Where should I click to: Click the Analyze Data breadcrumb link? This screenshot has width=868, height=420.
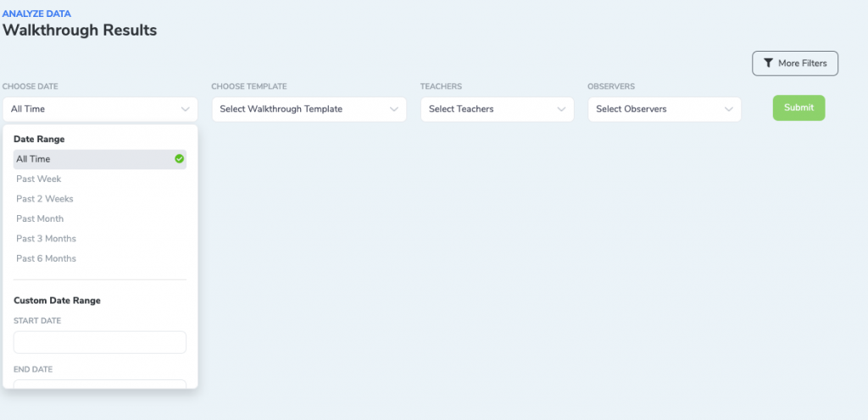click(36, 14)
